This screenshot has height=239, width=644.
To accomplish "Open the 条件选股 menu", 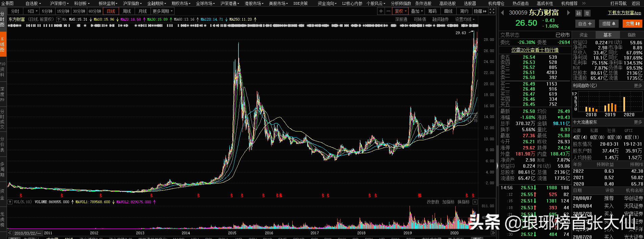I will [423, 3].
